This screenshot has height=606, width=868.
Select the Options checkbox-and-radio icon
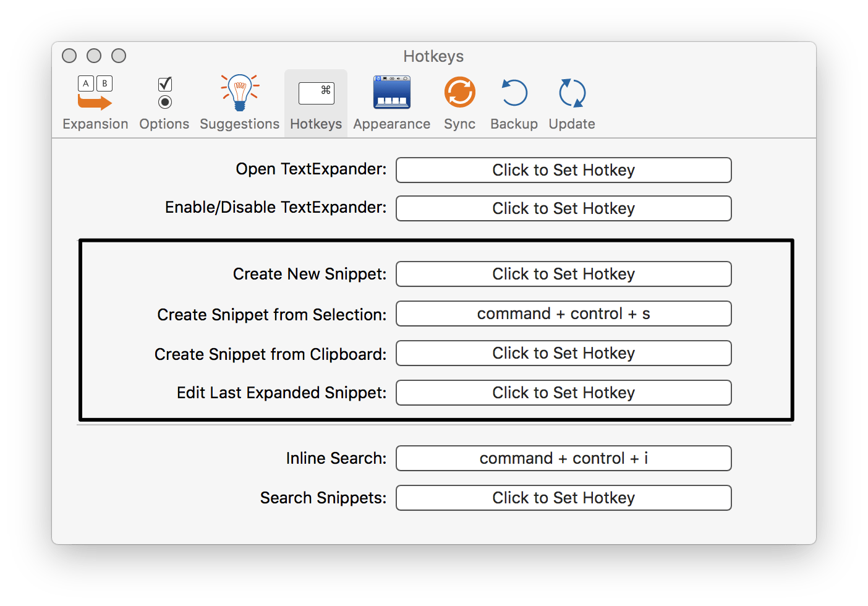point(164,93)
